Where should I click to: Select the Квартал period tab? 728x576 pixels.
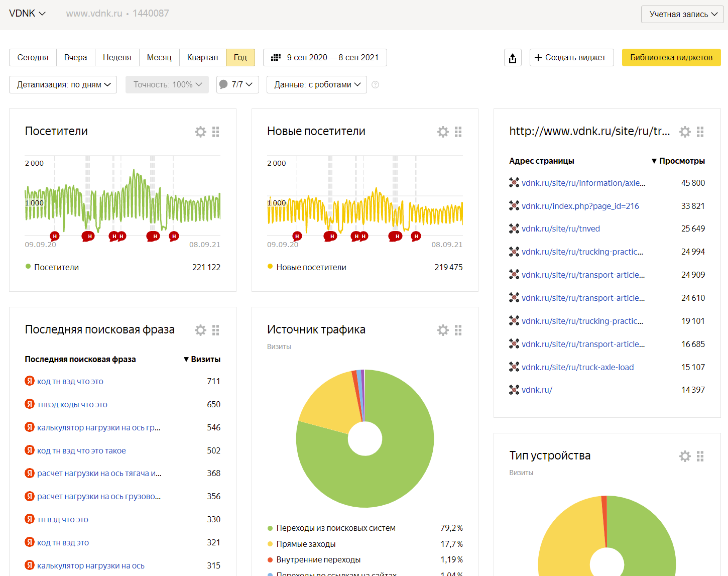click(x=202, y=58)
